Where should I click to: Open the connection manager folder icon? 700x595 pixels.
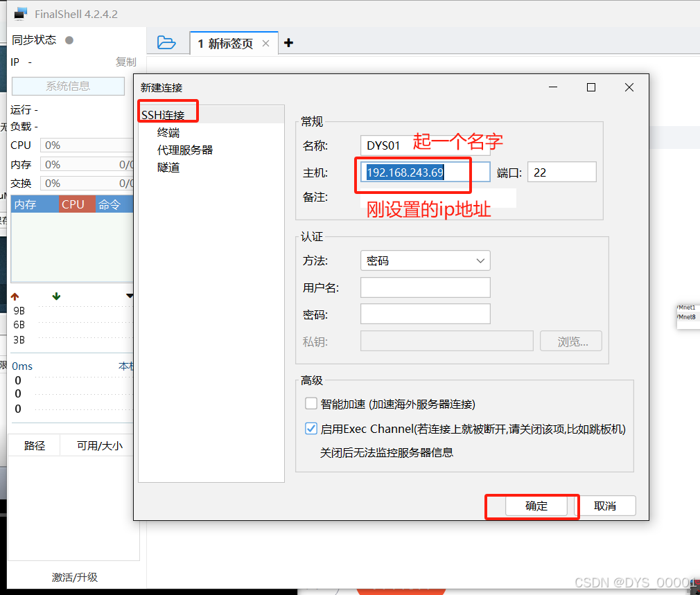[x=166, y=43]
